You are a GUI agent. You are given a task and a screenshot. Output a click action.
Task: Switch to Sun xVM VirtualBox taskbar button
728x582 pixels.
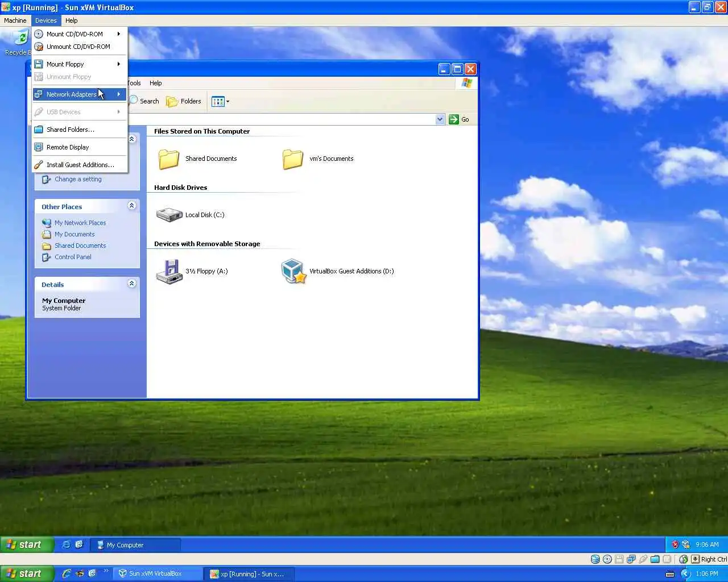click(158, 574)
